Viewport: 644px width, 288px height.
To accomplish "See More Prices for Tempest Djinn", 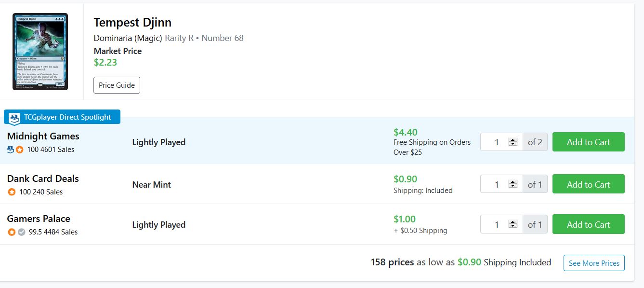I will point(594,263).
